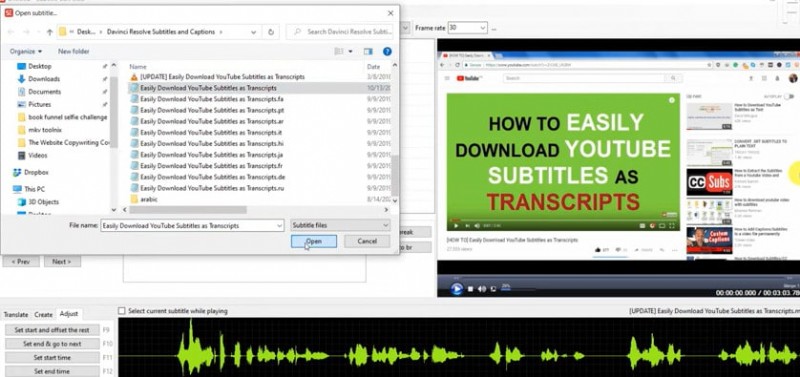
Task: Click the Open button
Action: point(314,241)
